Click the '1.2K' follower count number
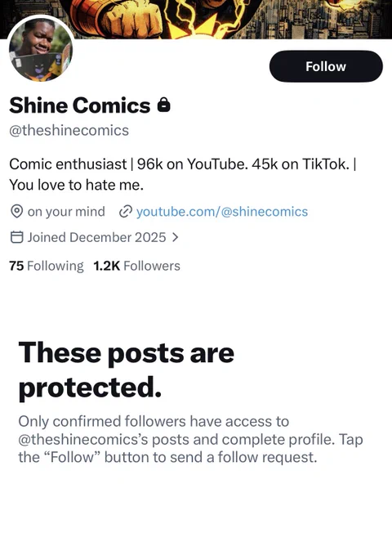This screenshot has height=556, width=392. 107,266
